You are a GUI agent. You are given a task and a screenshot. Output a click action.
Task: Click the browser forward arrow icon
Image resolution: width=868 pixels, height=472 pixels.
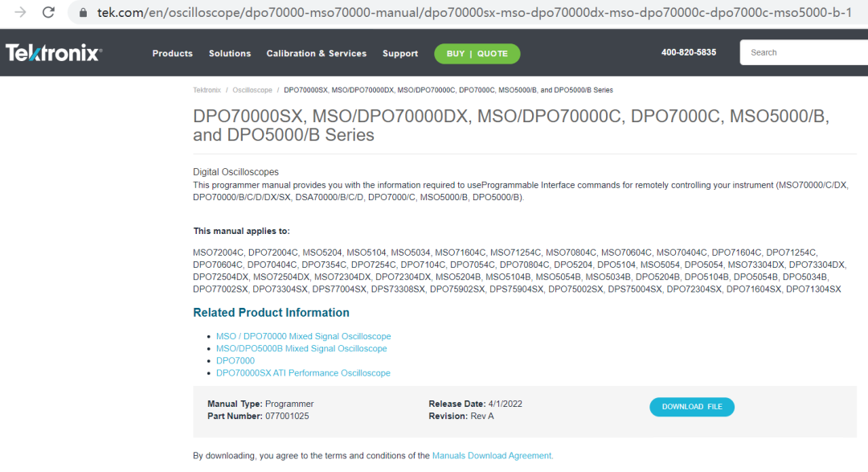tap(20, 12)
